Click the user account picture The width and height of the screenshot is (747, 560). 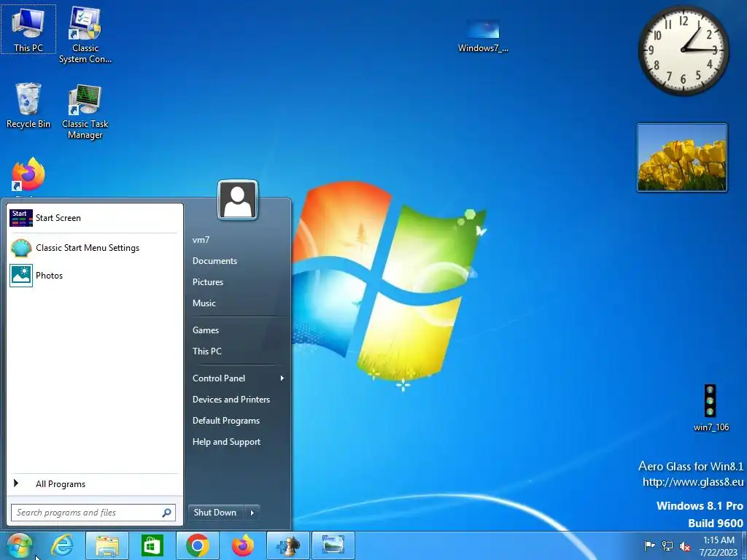tap(238, 200)
